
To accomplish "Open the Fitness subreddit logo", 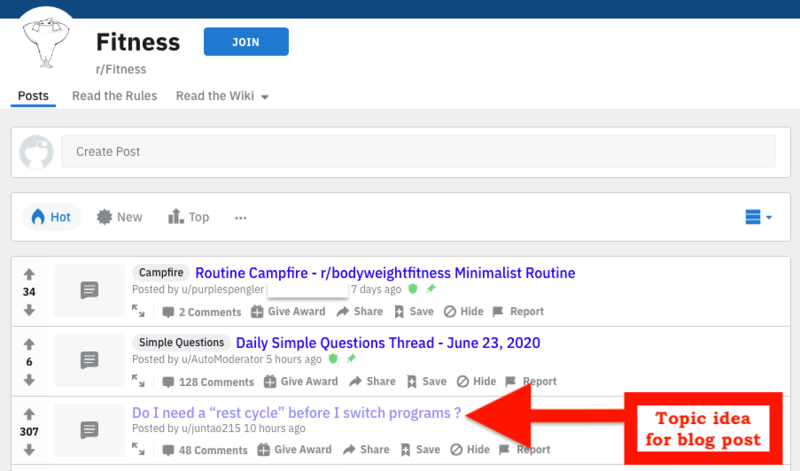I will (x=46, y=41).
